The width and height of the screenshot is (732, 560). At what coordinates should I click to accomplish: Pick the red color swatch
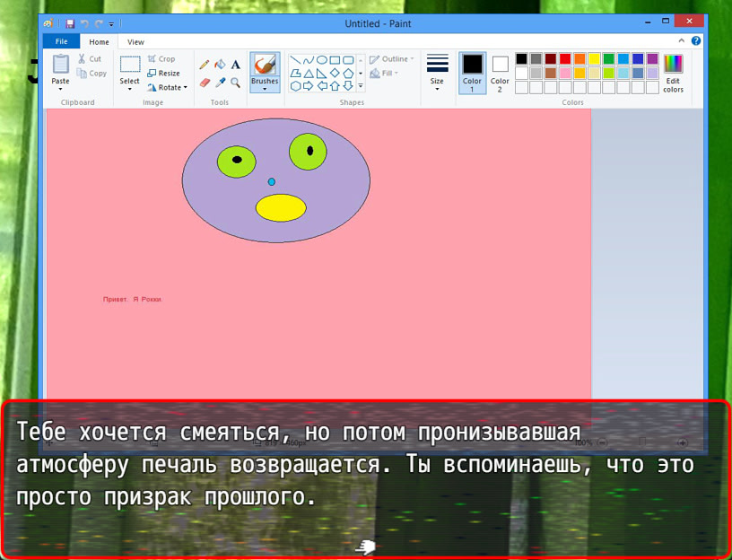(565, 59)
